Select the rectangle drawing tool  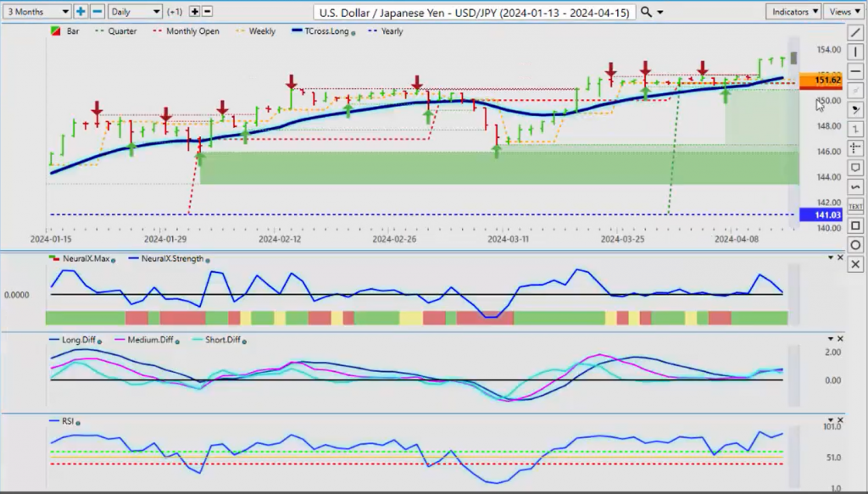point(855,225)
